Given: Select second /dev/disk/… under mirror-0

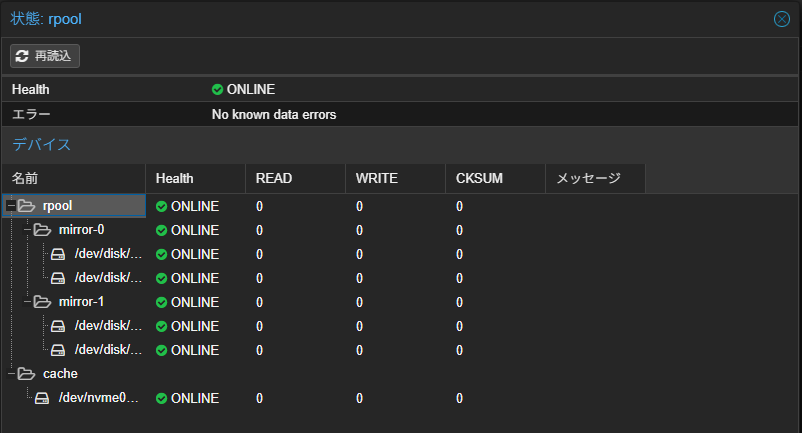Looking at the screenshot, I should [108, 278].
